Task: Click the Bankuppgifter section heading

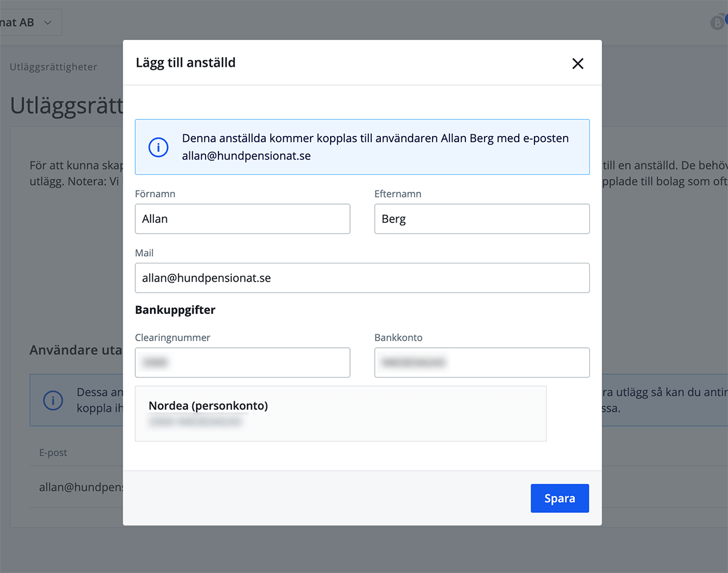Action: (175, 310)
